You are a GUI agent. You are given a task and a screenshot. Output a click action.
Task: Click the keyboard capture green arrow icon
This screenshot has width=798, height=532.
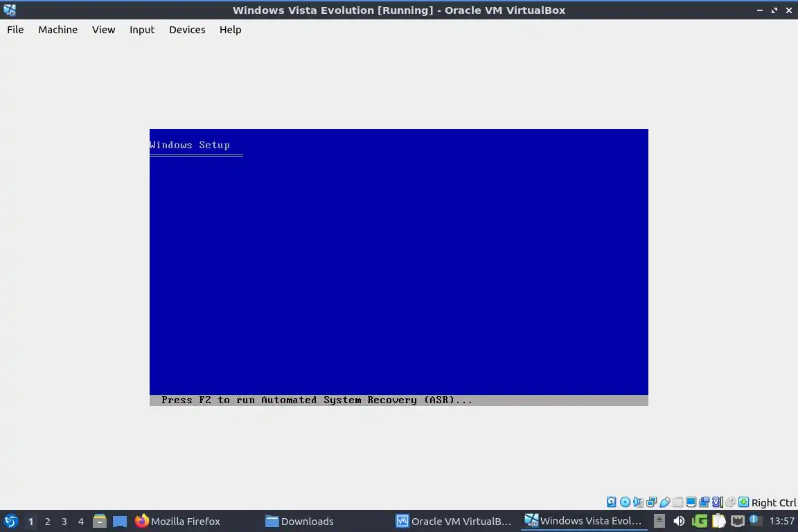743,502
